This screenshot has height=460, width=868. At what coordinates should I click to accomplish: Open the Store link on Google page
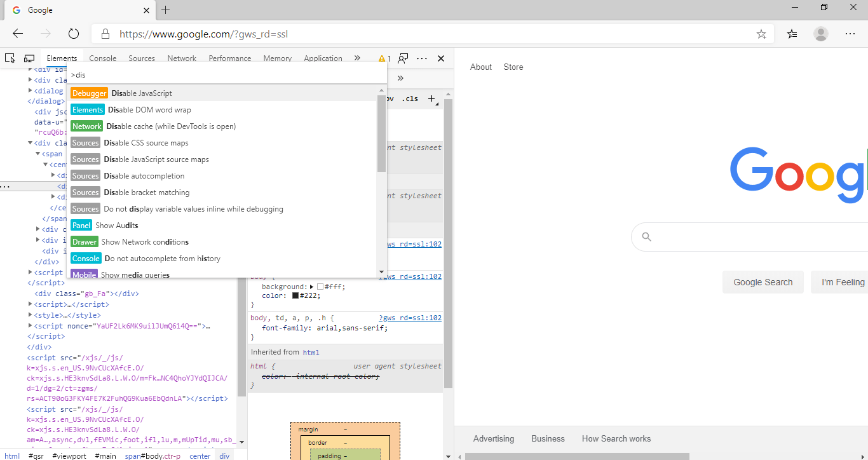point(513,67)
